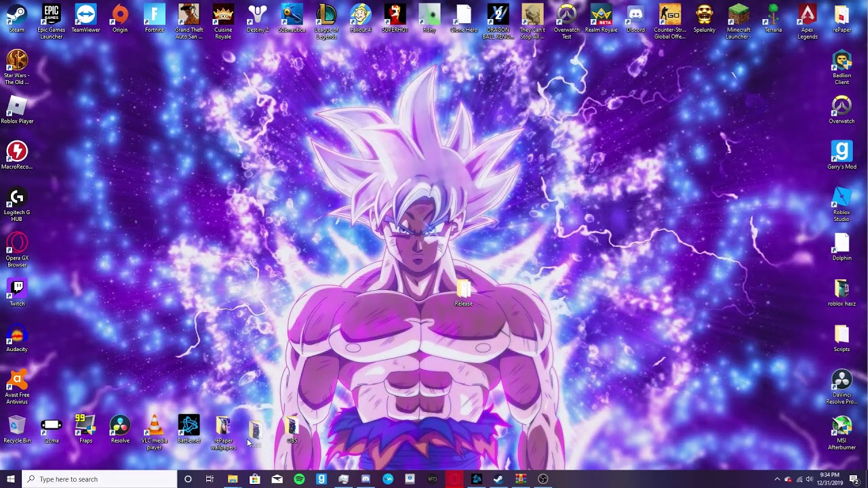Select the Roblox Player shortcut
The height and width of the screenshot is (488, 868).
click(17, 110)
